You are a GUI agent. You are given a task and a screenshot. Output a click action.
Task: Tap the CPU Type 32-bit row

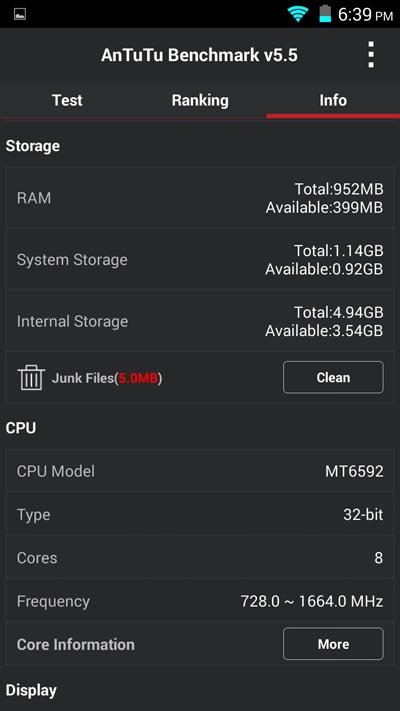(x=200, y=514)
